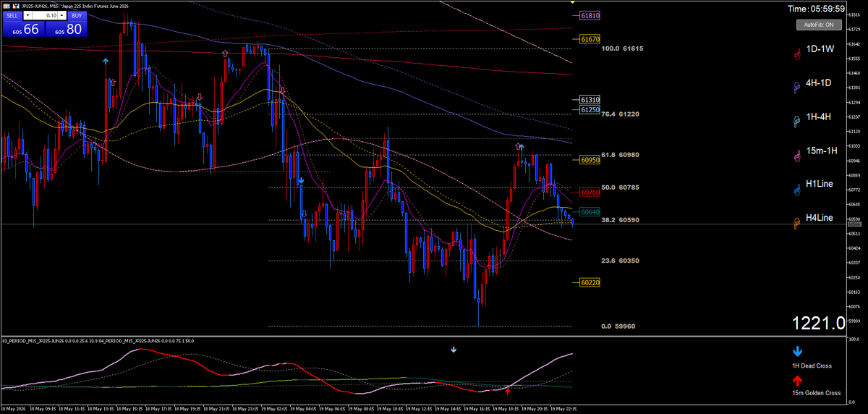Image resolution: width=868 pixels, height=414 pixels.
Task: Select Fibonacci level text 0.0 59960
Action: point(618,326)
